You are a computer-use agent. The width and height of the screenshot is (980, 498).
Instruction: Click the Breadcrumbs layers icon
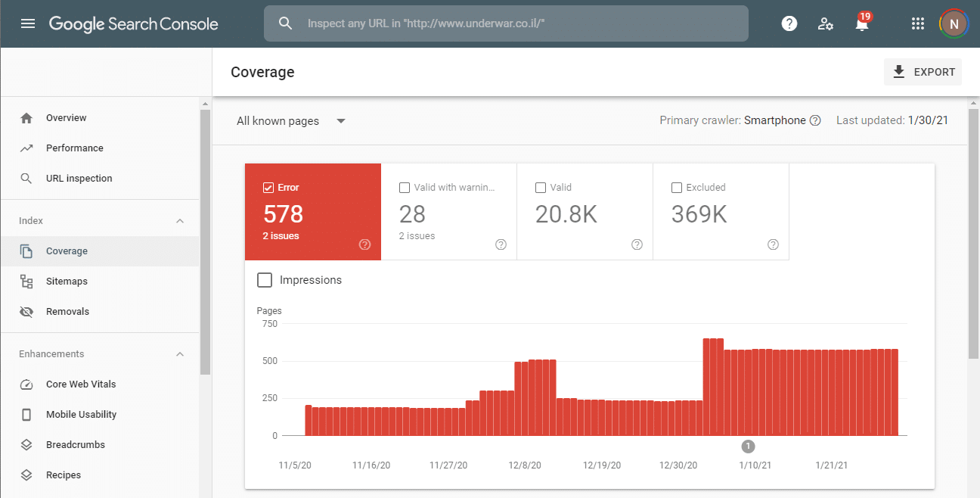26,445
